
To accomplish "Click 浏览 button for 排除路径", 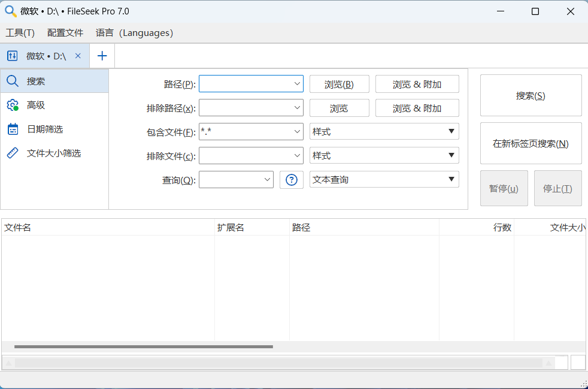I will 339,108.
